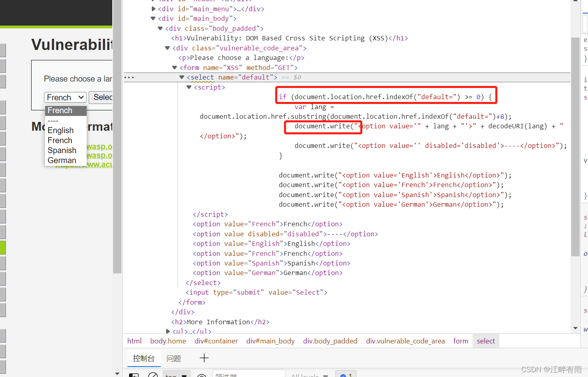Select the document.write German option code line
Screen dimensions: 588x377
click(391, 204)
